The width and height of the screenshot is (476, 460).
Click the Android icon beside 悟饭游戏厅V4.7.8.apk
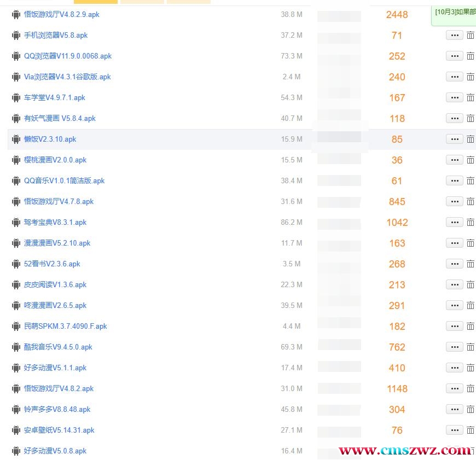[16, 202]
